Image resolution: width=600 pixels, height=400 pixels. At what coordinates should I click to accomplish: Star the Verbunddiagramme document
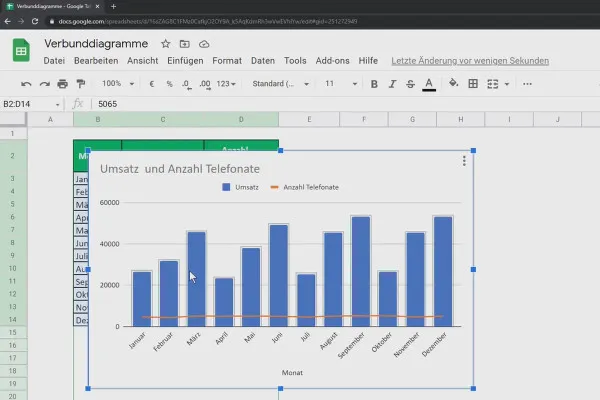click(166, 44)
